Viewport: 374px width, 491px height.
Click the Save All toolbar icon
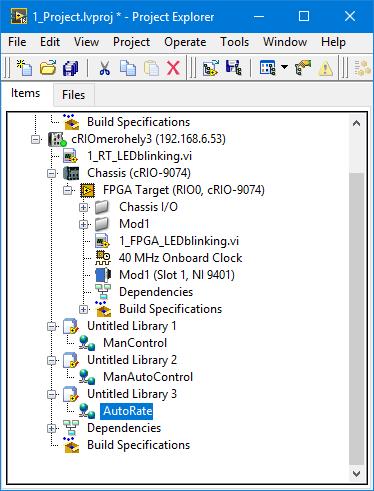pyautogui.click(x=70, y=68)
